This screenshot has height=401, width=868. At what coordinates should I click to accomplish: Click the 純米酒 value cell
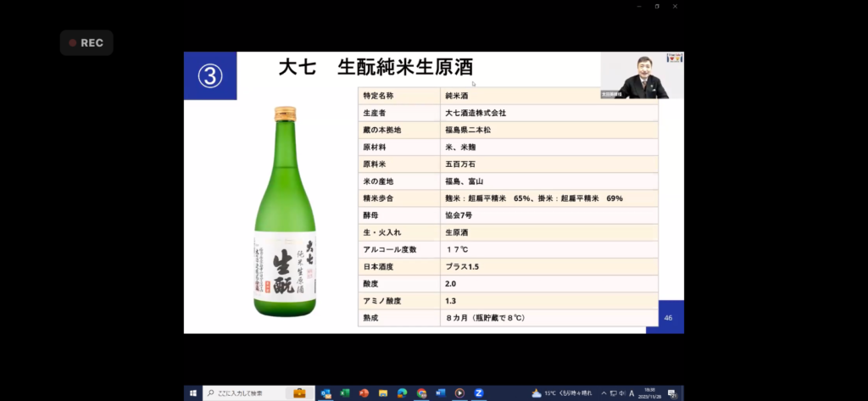point(549,95)
